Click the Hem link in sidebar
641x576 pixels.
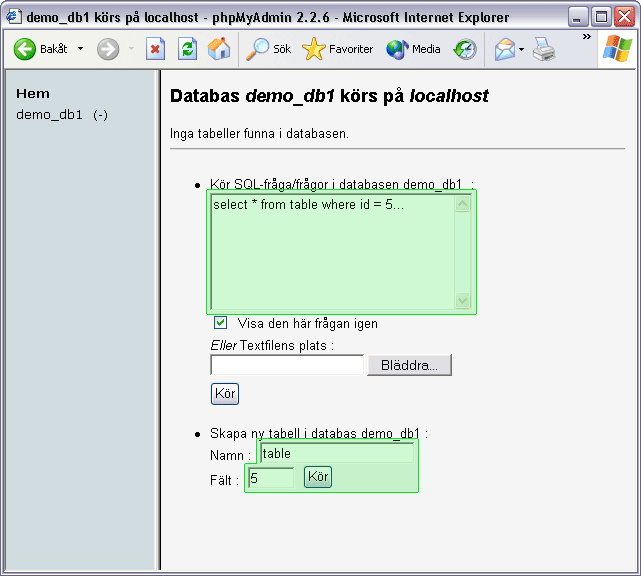pyautogui.click(x=33, y=93)
